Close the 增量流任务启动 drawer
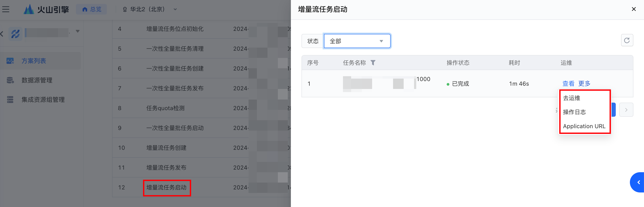Image resolution: width=644 pixels, height=207 pixels. click(633, 9)
